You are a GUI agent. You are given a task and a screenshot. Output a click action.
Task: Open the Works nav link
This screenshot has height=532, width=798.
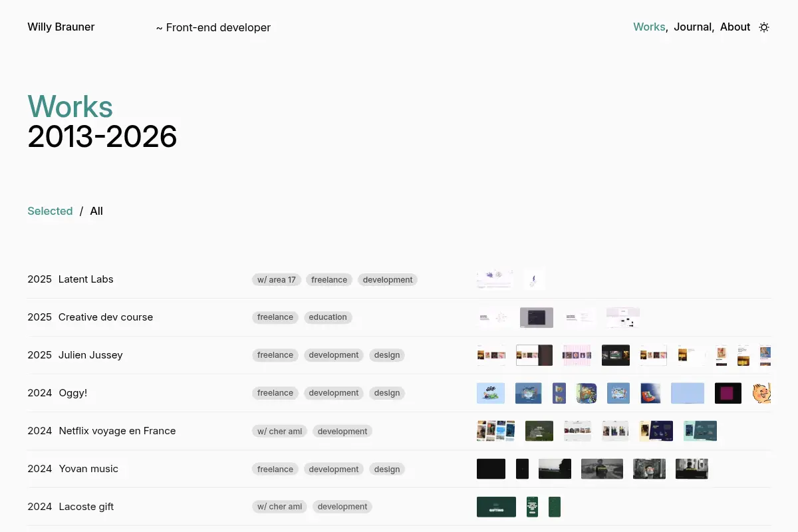point(649,27)
